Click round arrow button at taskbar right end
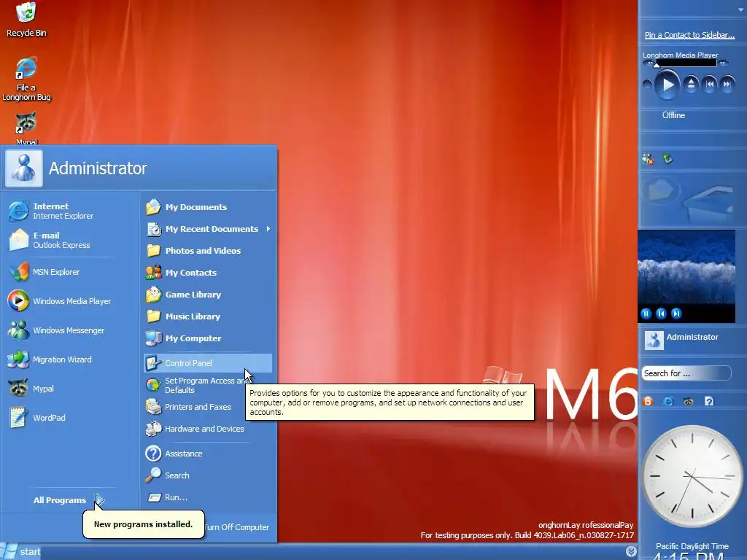The image size is (747, 560). tap(631, 551)
